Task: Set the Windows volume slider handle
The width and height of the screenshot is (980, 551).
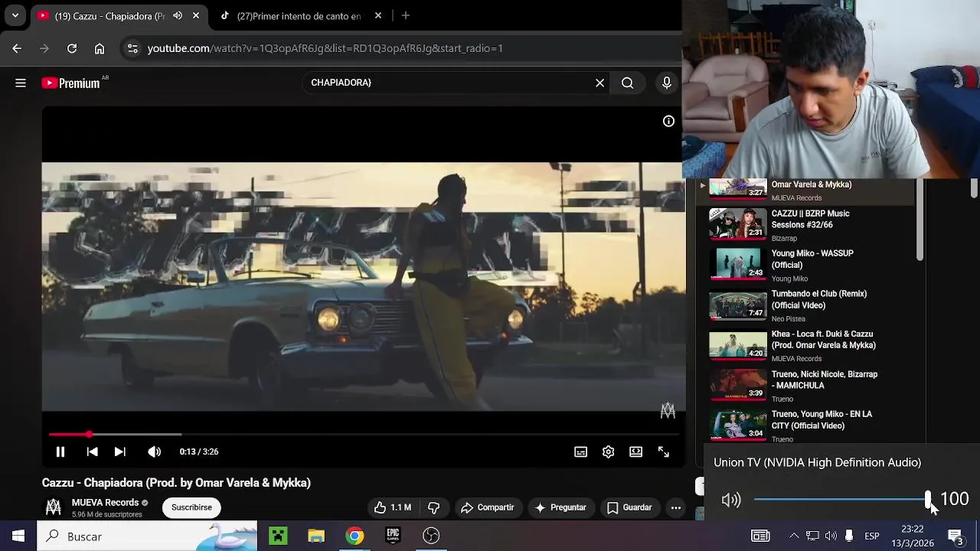Action: pyautogui.click(x=928, y=500)
